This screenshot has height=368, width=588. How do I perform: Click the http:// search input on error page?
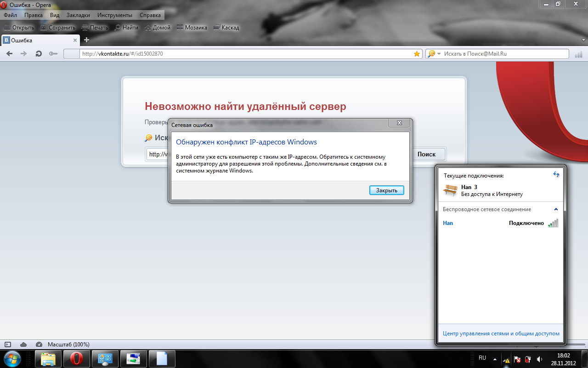(x=158, y=154)
